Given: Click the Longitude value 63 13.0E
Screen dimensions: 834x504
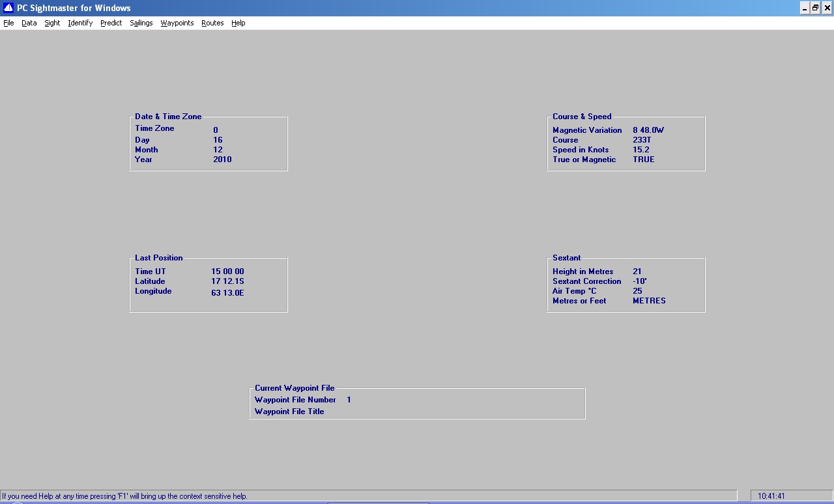Looking at the screenshot, I should (x=227, y=293).
